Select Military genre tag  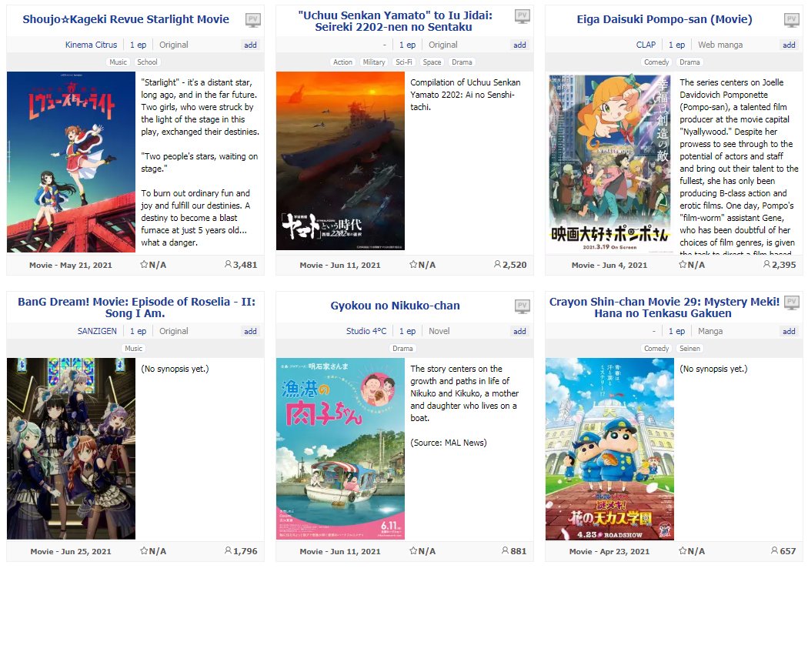pos(374,62)
